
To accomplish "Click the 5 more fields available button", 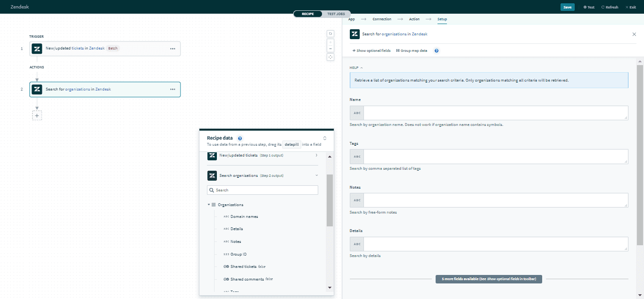I will click(x=489, y=279).
